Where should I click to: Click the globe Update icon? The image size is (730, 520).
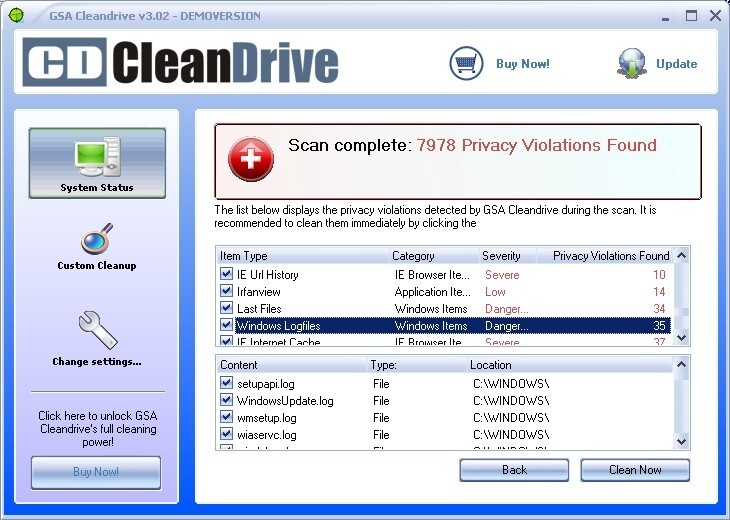click(632, 63)
